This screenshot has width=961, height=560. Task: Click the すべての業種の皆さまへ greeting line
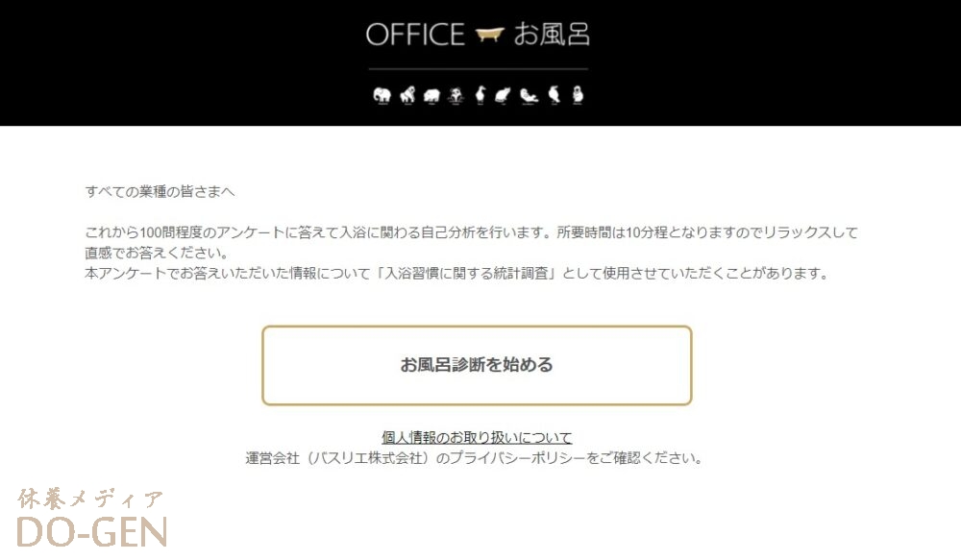(x=160, y=192)
